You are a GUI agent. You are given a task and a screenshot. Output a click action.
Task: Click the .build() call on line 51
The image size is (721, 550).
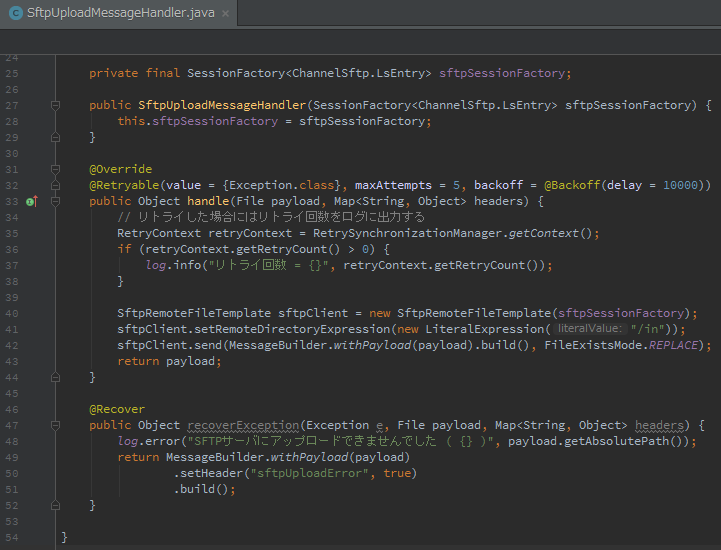click(x=204, y=489)
